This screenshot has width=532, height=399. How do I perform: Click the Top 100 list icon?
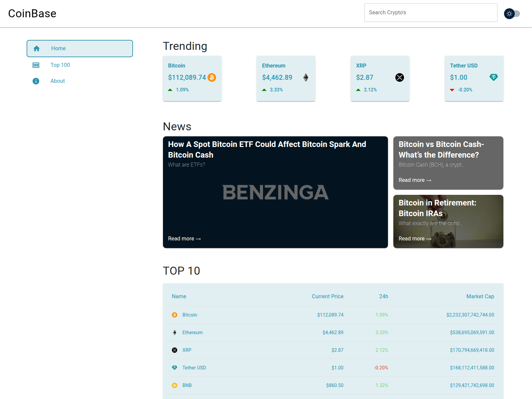[36, 65]
